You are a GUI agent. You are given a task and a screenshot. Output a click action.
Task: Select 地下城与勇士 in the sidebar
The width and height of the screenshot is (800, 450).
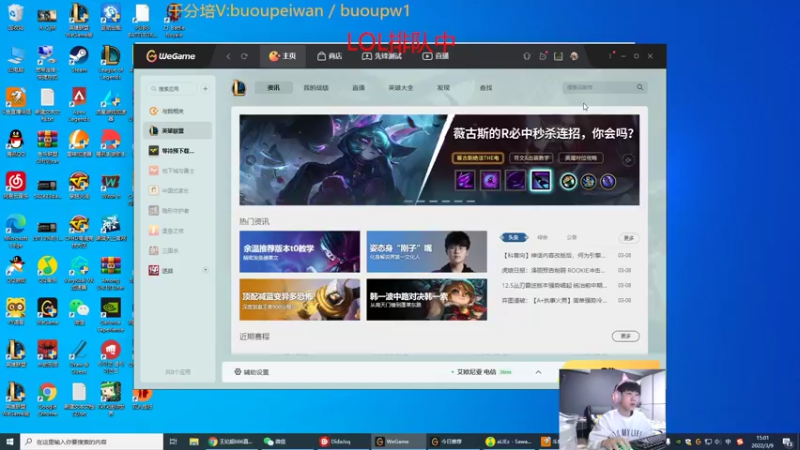click(x=177, y=171)
